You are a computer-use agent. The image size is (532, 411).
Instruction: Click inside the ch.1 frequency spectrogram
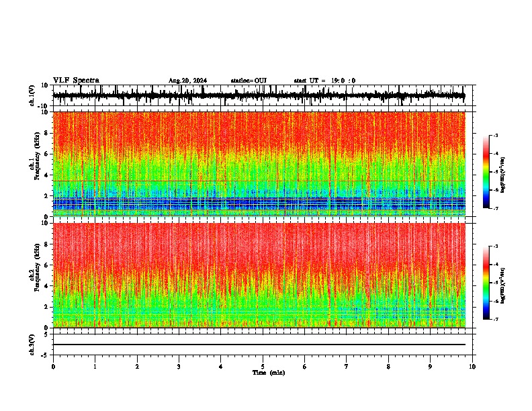click(259, 164)
